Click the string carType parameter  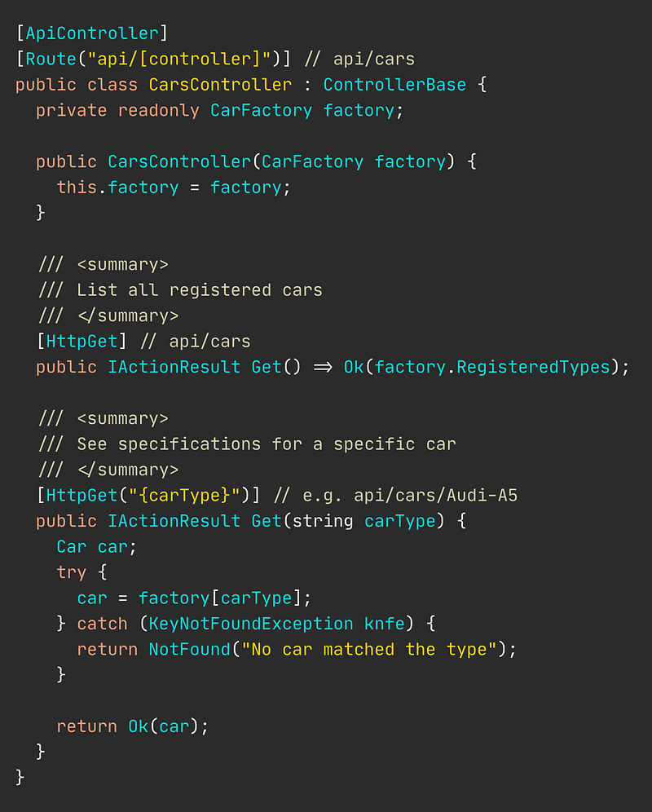(x=364, y=521)
